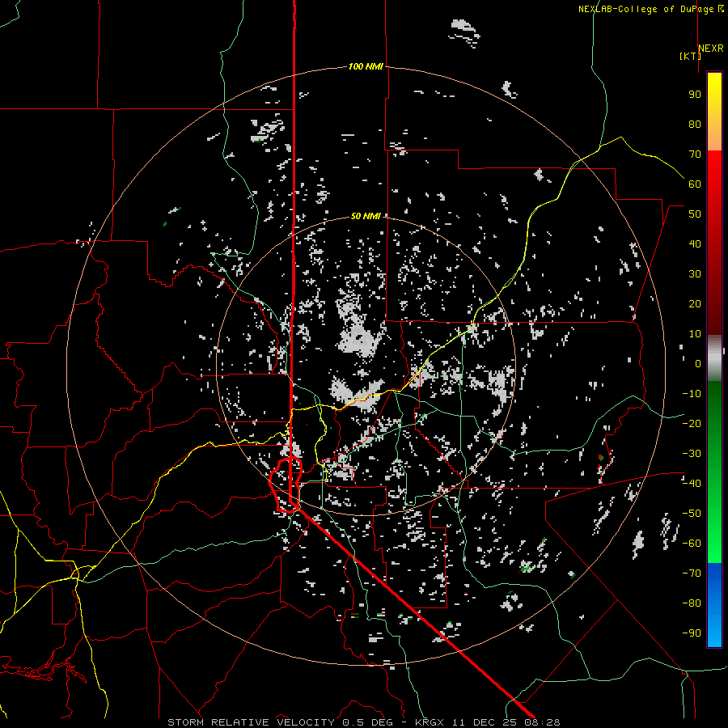Image resolution: width=728 pixels, height=728 pixels.
Task: Click the 40 value on the velocity scale
Action: [x=695, y=244]
